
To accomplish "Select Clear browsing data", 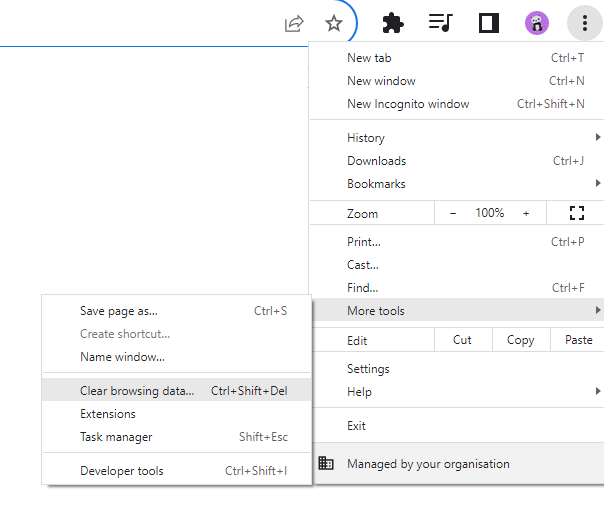I will [137, 391].
